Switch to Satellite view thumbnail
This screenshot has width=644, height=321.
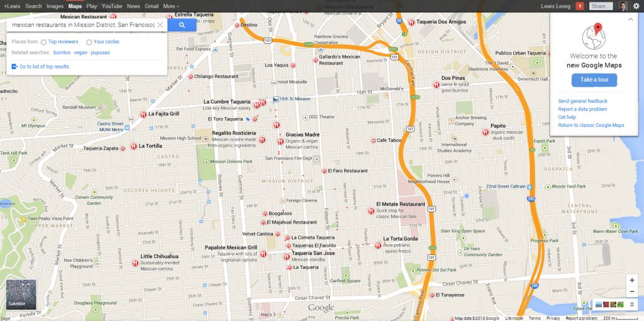[21, 295]
